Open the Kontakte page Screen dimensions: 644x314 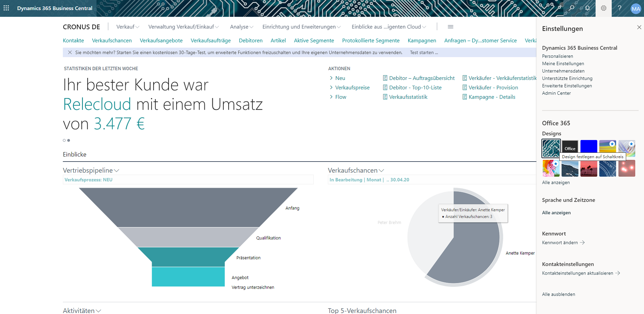[73, 40]
